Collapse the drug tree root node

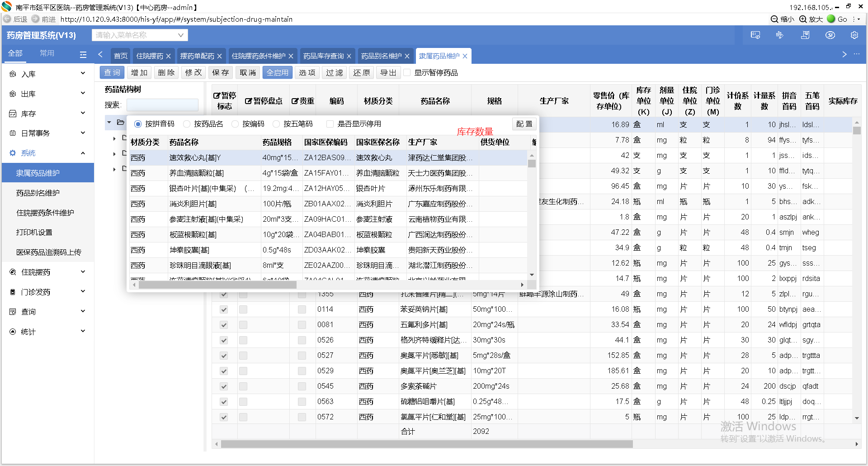click(109, 122)
